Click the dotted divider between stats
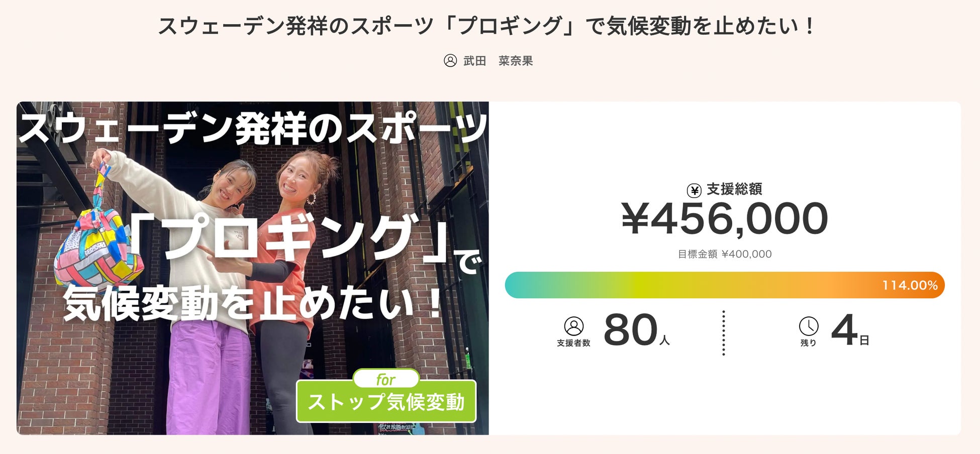Viewport: 980px width, 454px height. 724,333
